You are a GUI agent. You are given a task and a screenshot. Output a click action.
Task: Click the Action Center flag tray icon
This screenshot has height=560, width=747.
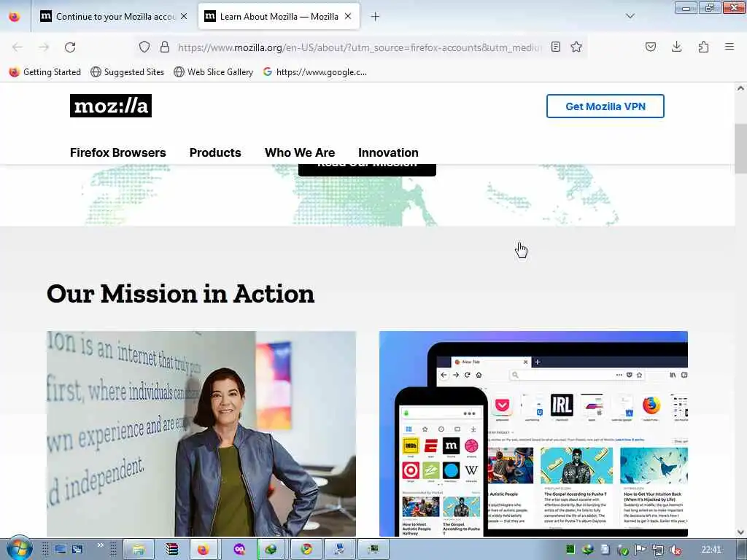(640, 550)
